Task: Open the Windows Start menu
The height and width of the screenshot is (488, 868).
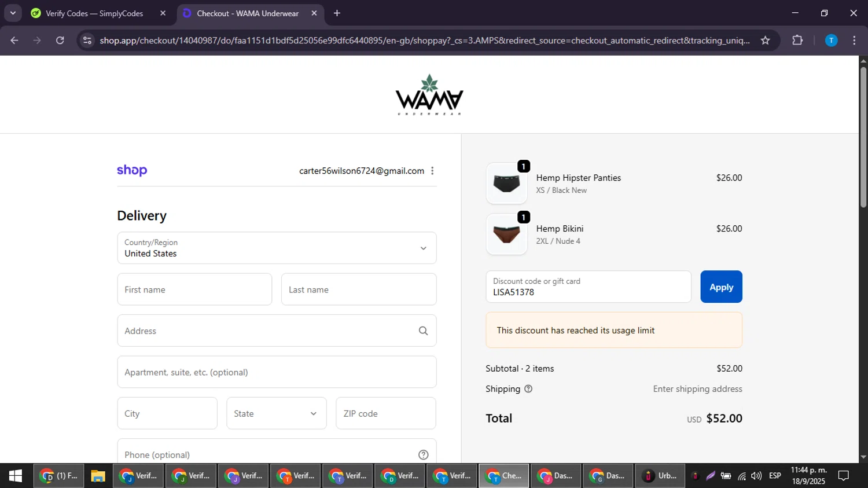Action: click(x=16, y=476)
